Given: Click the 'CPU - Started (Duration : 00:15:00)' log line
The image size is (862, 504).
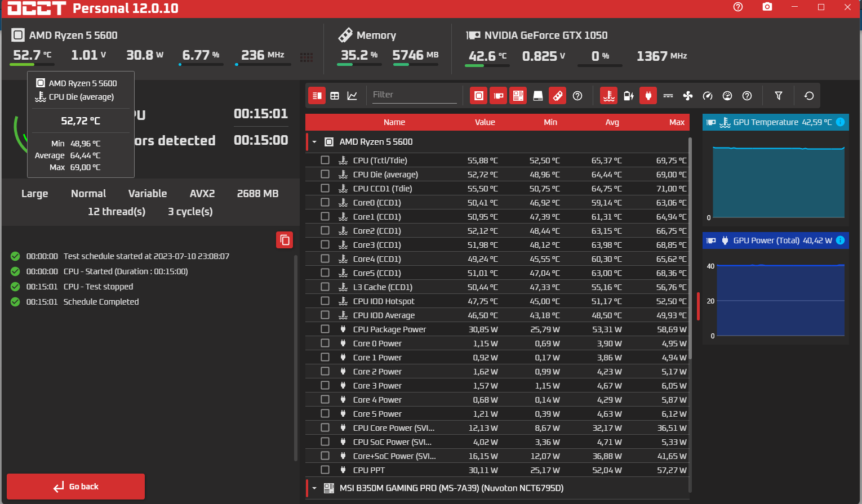Looking at the screenshot, I should [x=126, y=271].
